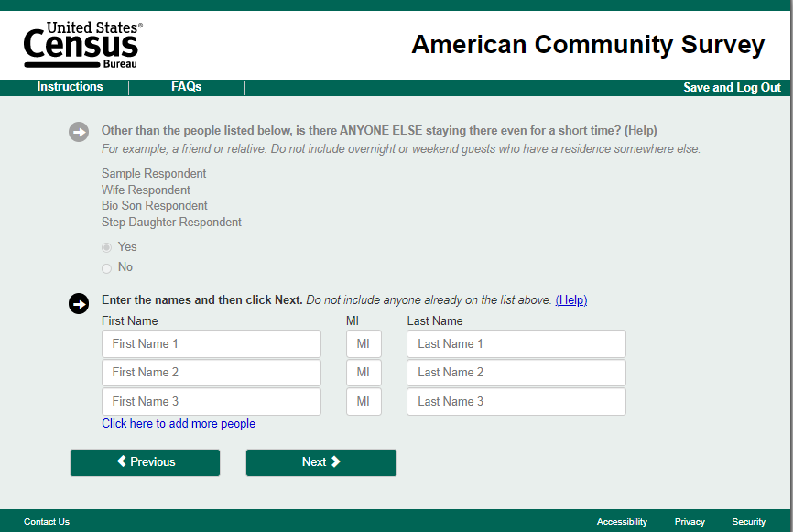Viewport: 793px width, 532px height.
Task: Click the United States Census Bureau logo
Action: click(x=82, y=45)
